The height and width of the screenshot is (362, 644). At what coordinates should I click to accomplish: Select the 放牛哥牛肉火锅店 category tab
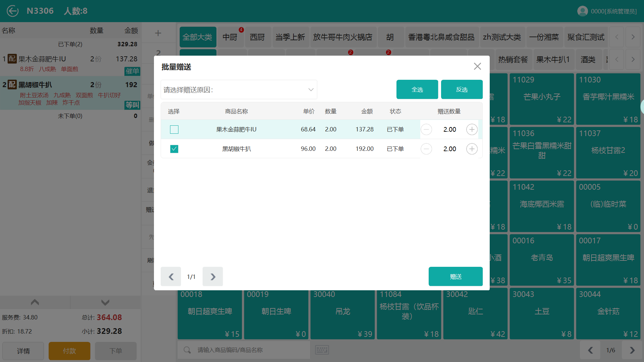coord(343,37)
